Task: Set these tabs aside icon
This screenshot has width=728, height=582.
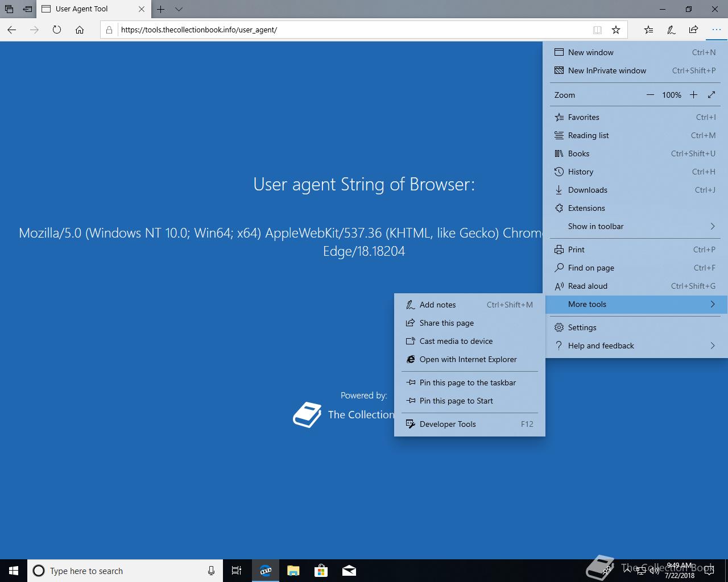Action: [27, 9]
